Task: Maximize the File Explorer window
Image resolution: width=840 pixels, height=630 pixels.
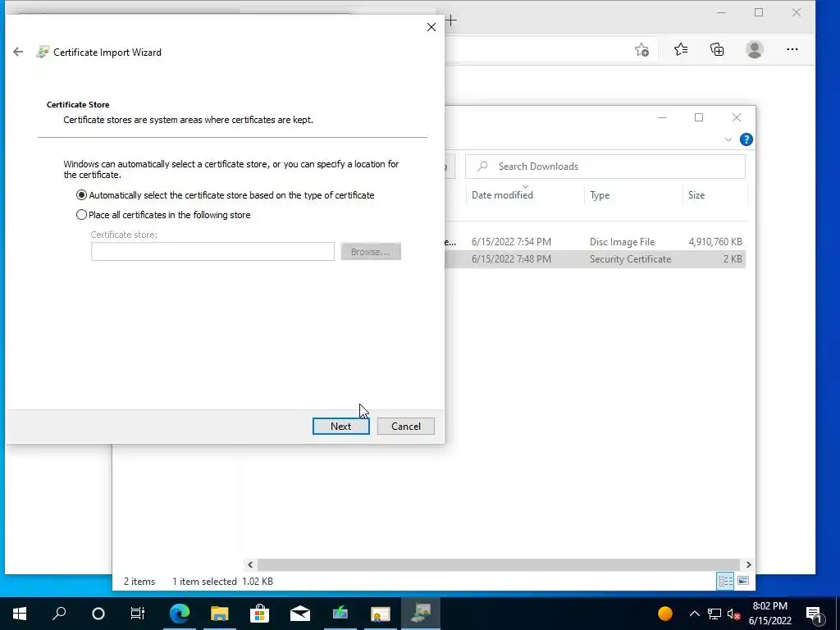Action: [x=699, y=118]
